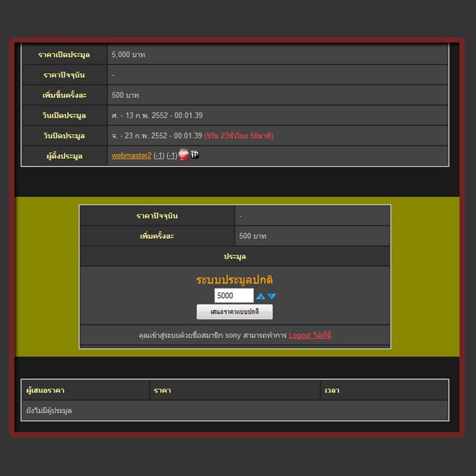This screenshot has height=476, width=476.
Task: Click the red remaining time countdown text
Action: pyautogui.click(x=239, y=136)
